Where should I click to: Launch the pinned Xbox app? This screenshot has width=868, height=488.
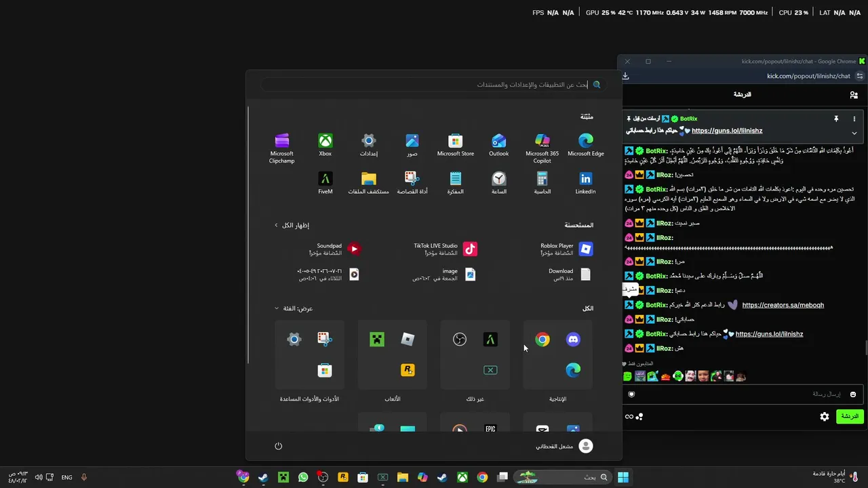(x=325, y=145)
